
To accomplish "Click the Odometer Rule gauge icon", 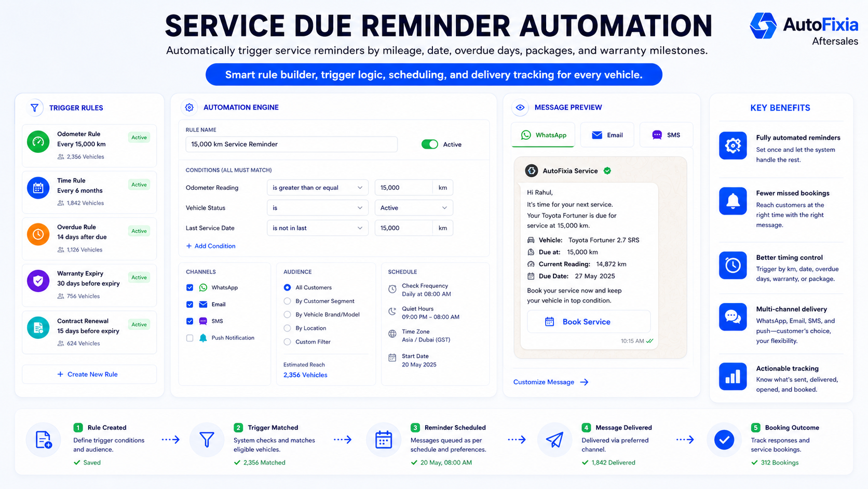I will click(38, 141).
